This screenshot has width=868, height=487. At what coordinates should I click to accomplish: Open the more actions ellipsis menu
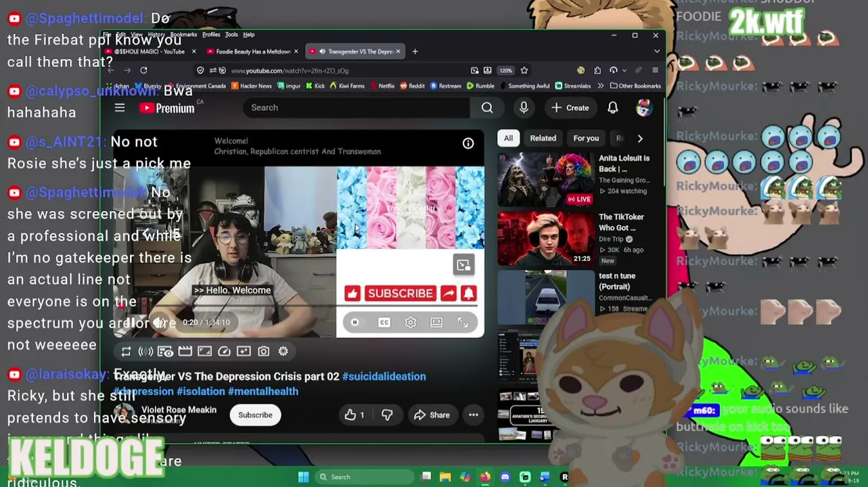(x=474, y=415)
